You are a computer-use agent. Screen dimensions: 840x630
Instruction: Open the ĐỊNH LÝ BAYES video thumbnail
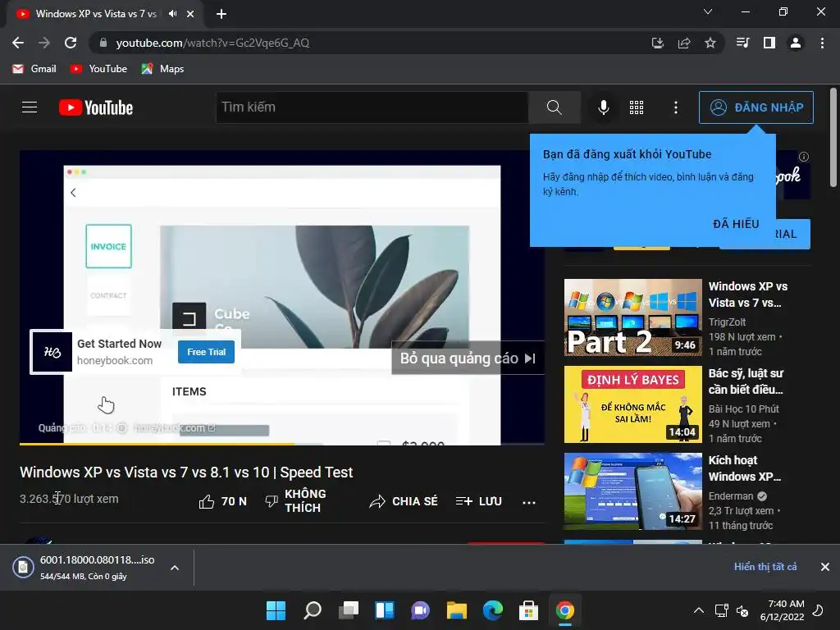click(x=632, y=404)
